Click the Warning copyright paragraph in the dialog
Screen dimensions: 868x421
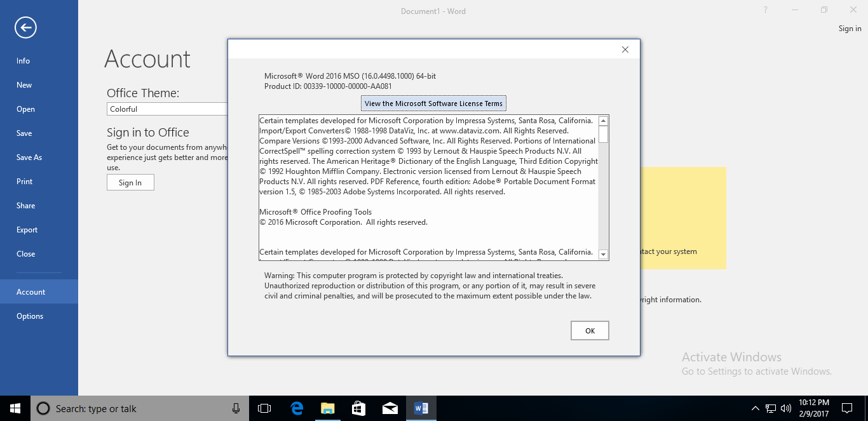pyautogui.click(x=430, y=286)
